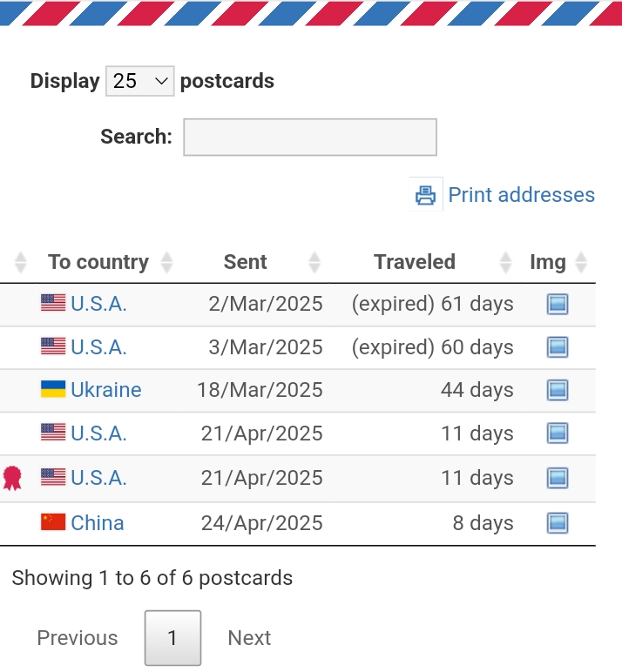
Task: Click the printer icon beside Print addresses
Action: [x=425, y=195]
